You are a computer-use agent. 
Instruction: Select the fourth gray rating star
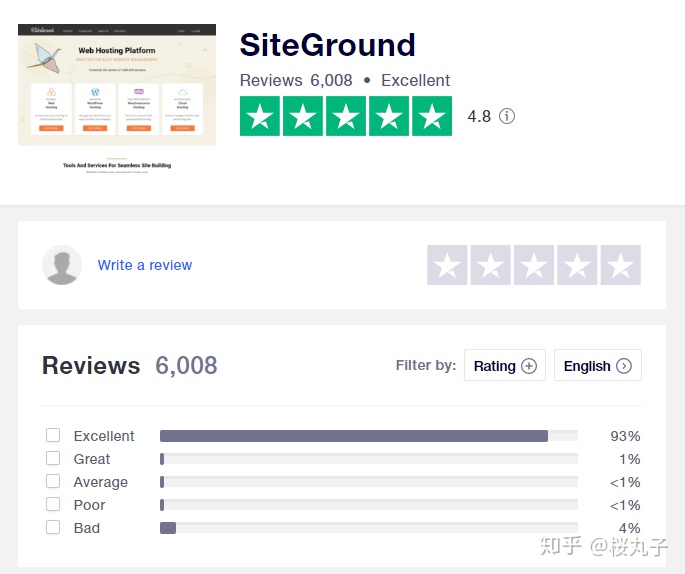tap(577, 265)
